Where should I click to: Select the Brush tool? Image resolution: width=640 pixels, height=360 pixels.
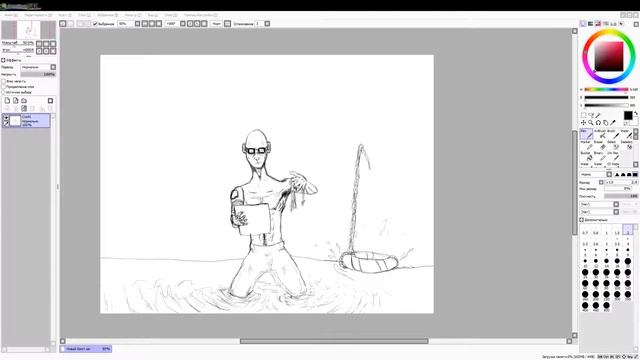tap(613, 134)
